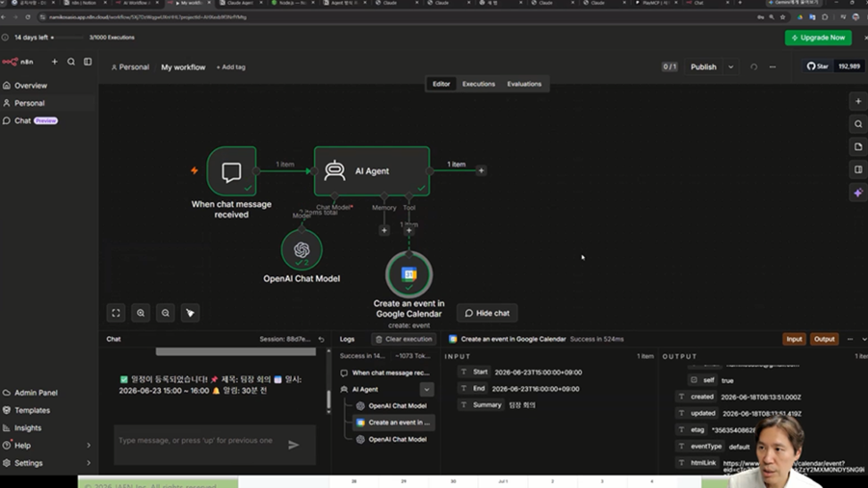Select When chat message received node

(231, 171)
